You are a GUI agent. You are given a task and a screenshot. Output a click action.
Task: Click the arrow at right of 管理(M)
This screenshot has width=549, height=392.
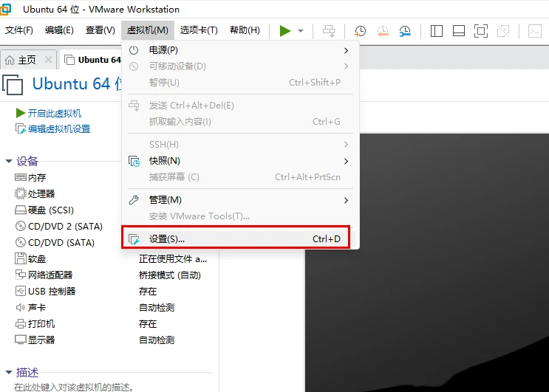point(346,200)
